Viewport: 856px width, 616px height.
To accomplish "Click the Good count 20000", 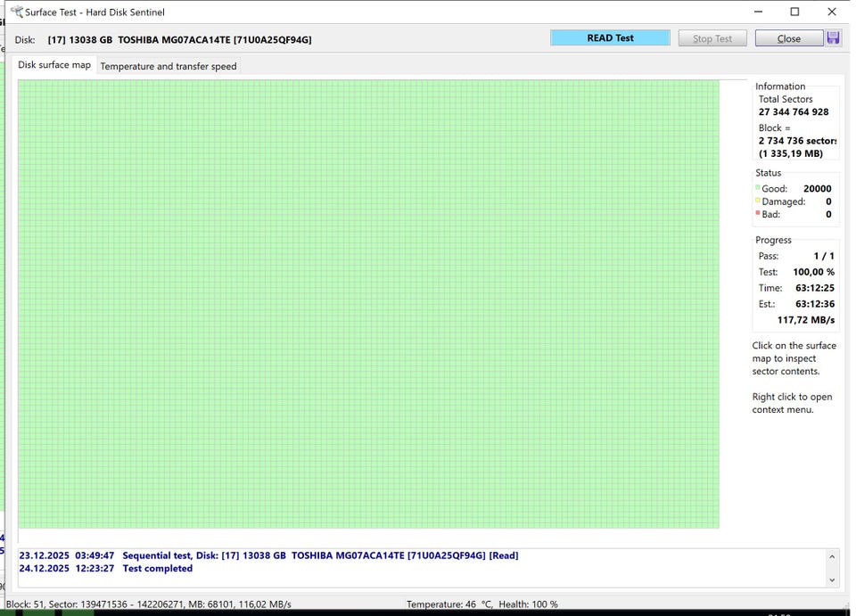I will pyautogui.click(x=818, y=188).
